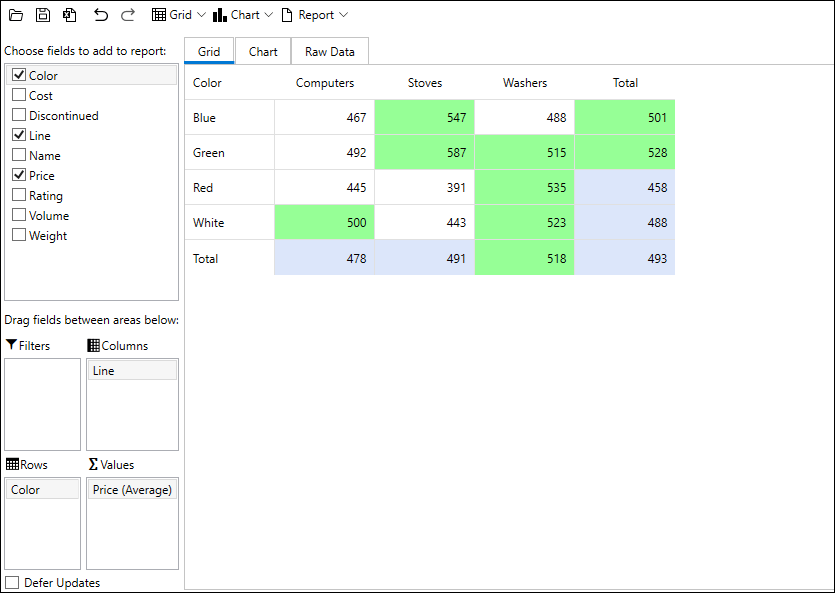Image resolution: width=835 pixels, height=593 pixels.
Task: Click the Grid icon in the toolbar
Action: pos(160,14)
